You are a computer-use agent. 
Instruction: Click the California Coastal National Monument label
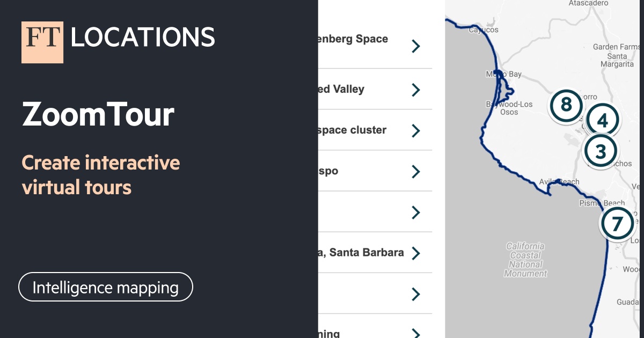pos(527,259)
